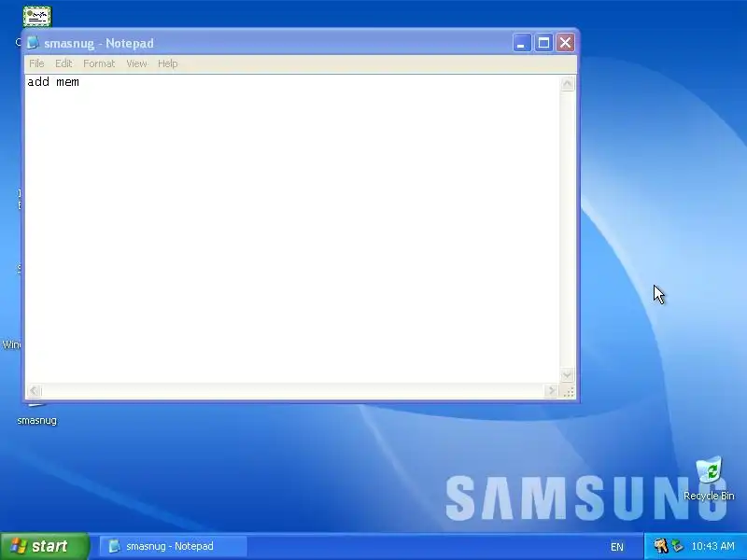The image size is (747, 560).
Task: Open the File menu in Notepad
Action: pos(36,63)
